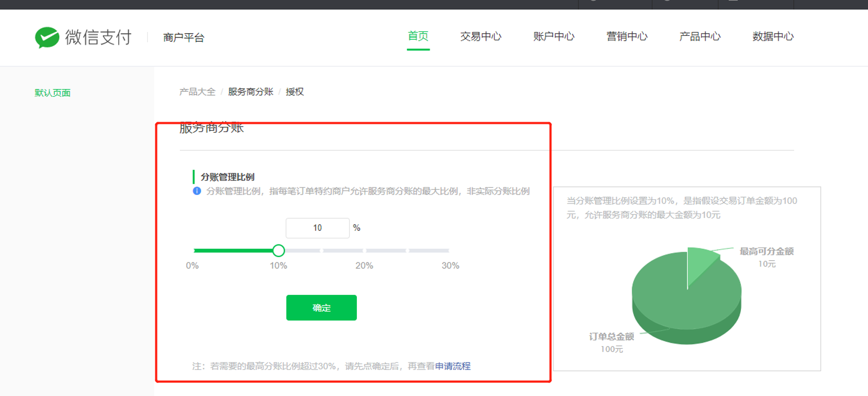Click the 分账管理比例 section heading

pos(228,177)
